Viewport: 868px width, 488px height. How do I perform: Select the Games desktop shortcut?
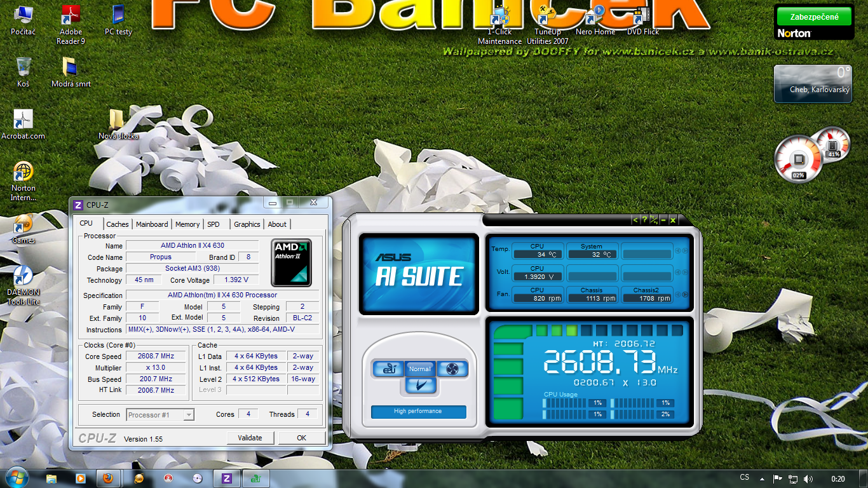click(24, 229)
